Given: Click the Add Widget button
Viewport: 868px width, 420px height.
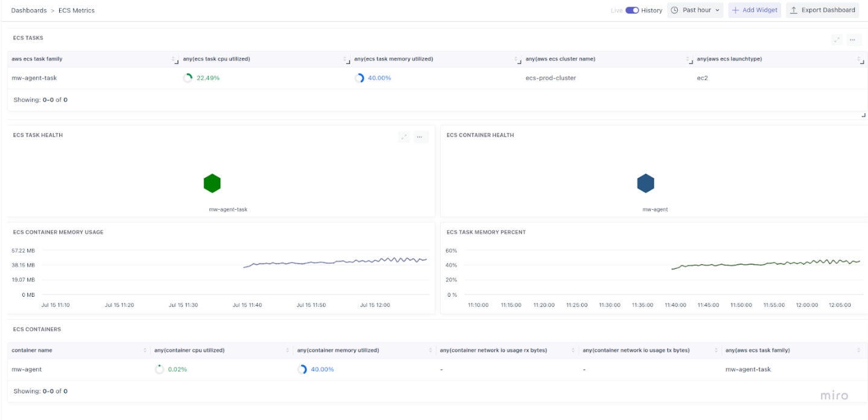Looking at the screenshot, I should pos(754,10).
